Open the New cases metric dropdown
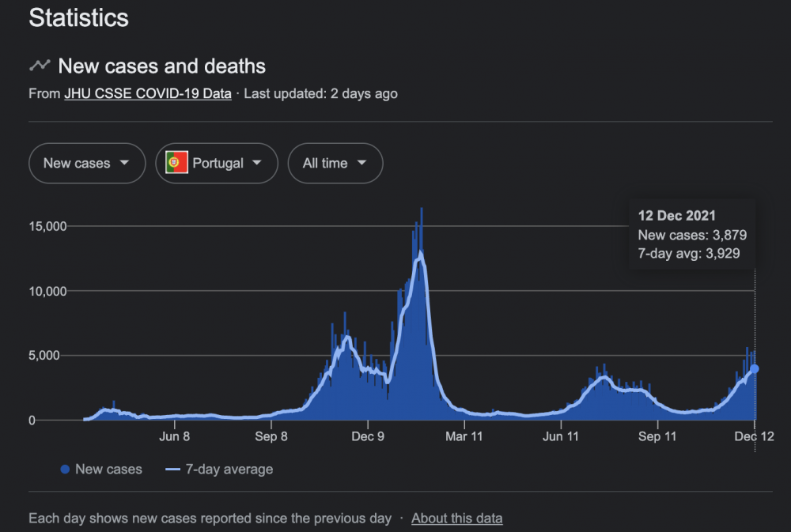The image size is (791, 532). tap(87, 164)
